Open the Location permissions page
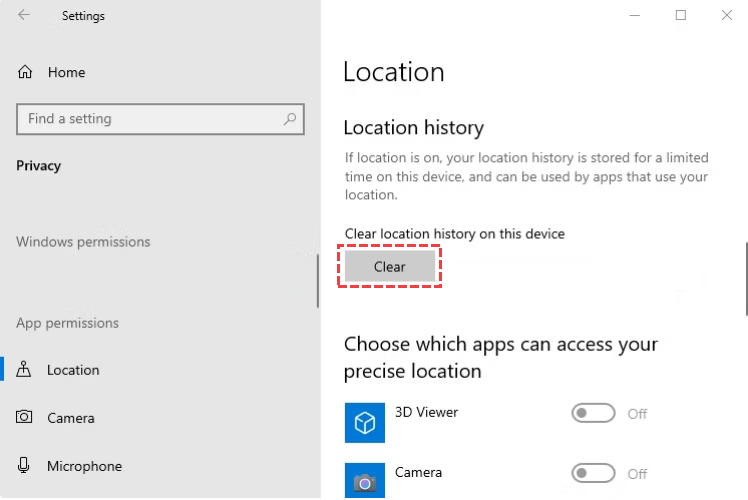Screen dimensions: 748x500 tap(73, 370)
